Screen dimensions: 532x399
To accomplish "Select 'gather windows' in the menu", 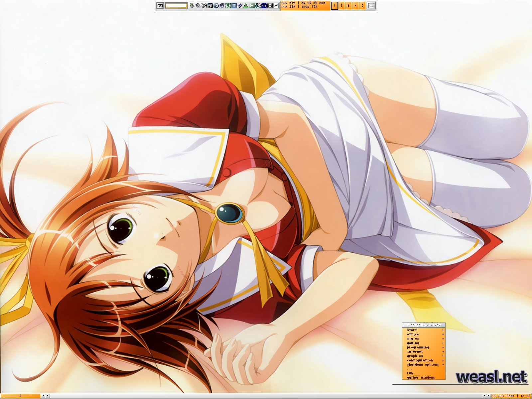I will click(x=423, y=378).
